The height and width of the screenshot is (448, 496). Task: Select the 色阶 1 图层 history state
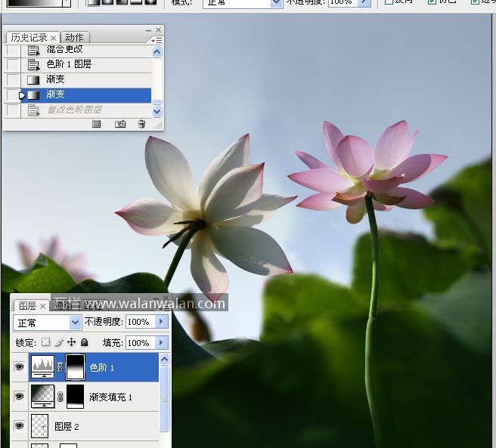(68, 64)
